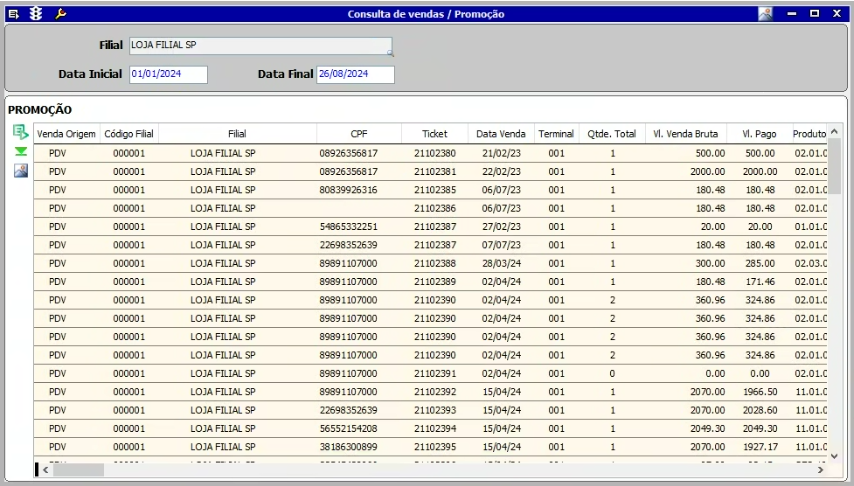The height and width of the screenshot is (486, 854).
Task: Click the horizontal scrollbar left arrow
Action: [46, 470]
